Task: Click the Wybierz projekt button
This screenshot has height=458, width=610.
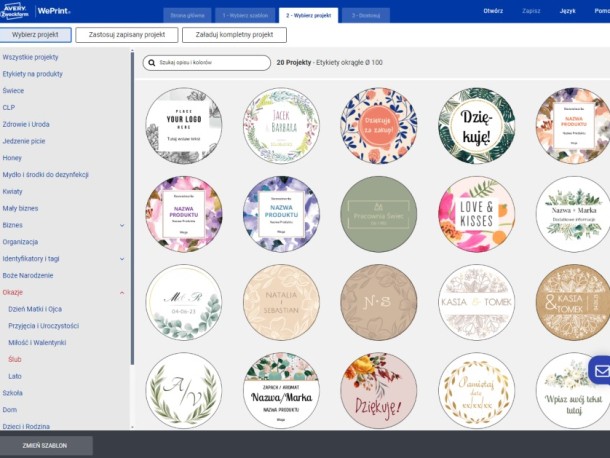Action: click(35, 35)
